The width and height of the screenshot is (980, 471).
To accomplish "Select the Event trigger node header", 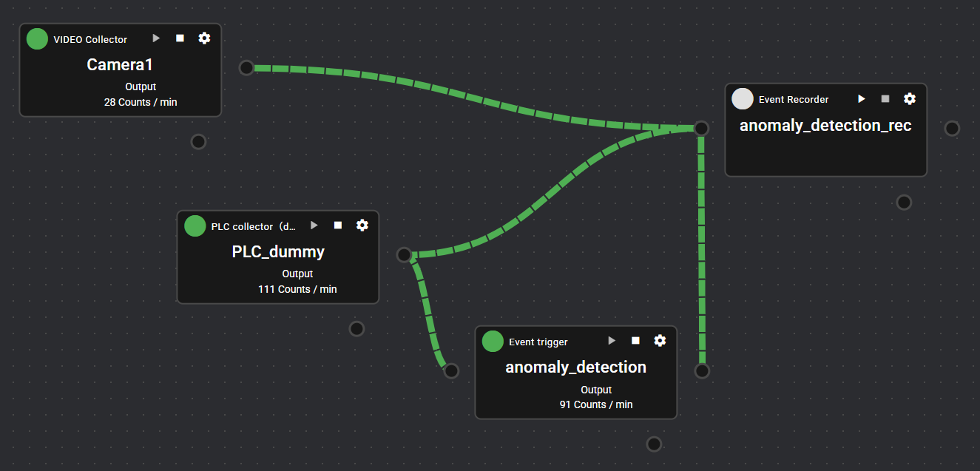I will [538, 341].
